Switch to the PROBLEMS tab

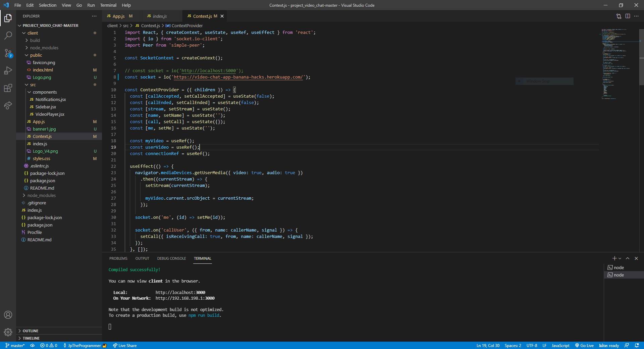[x=118, y=258]
